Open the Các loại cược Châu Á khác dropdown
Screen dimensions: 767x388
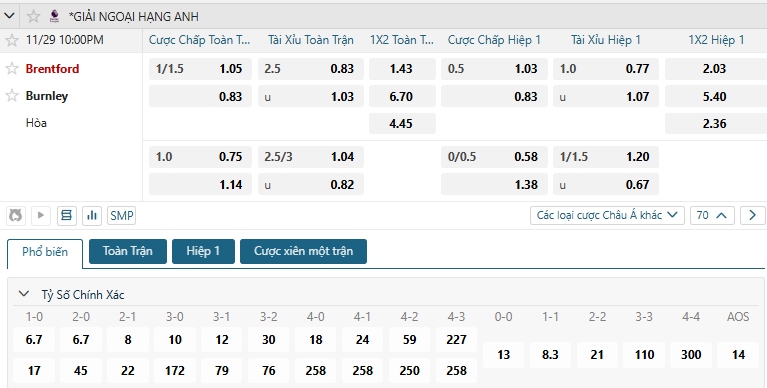tap(607, 215)
